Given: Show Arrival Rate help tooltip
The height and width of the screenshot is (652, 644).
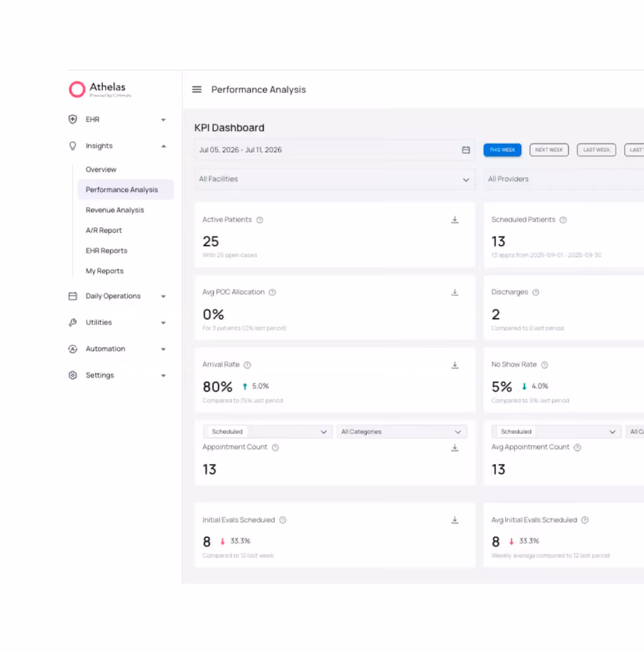Looking at the screenshot, I should click(247, 365).
